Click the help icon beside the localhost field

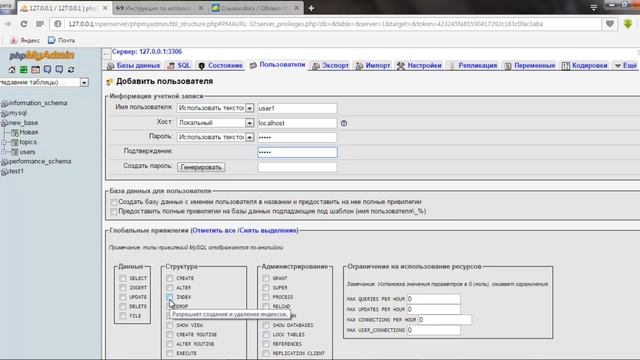tap(344, 123)
